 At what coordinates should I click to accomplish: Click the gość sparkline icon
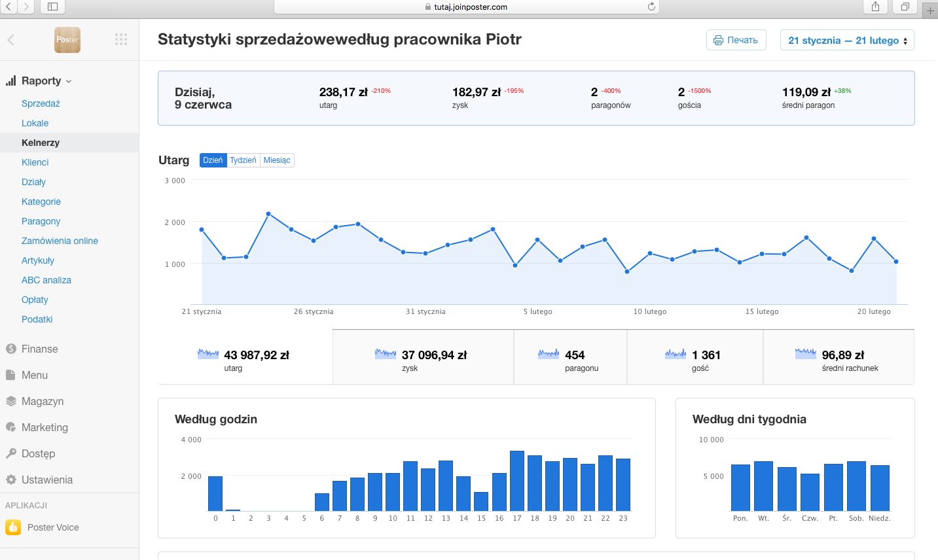tap(676, 354)
